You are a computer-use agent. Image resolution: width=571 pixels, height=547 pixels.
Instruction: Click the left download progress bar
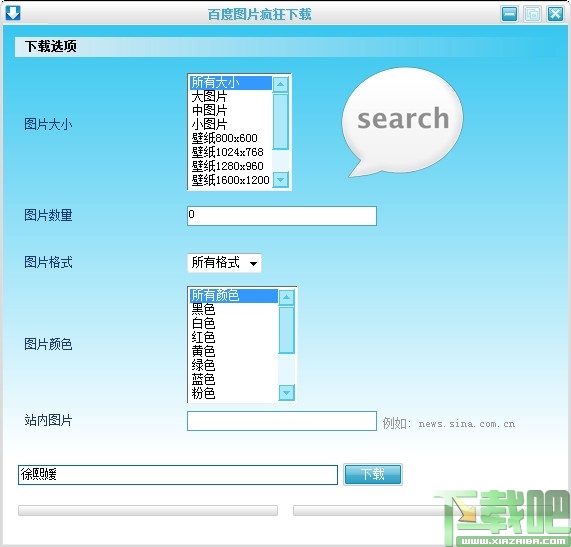(148, 510)
